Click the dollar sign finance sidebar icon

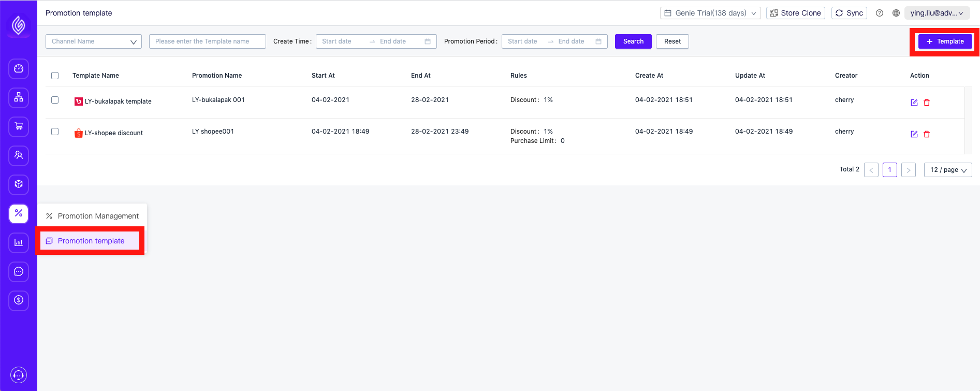click(x=19, y=300)
